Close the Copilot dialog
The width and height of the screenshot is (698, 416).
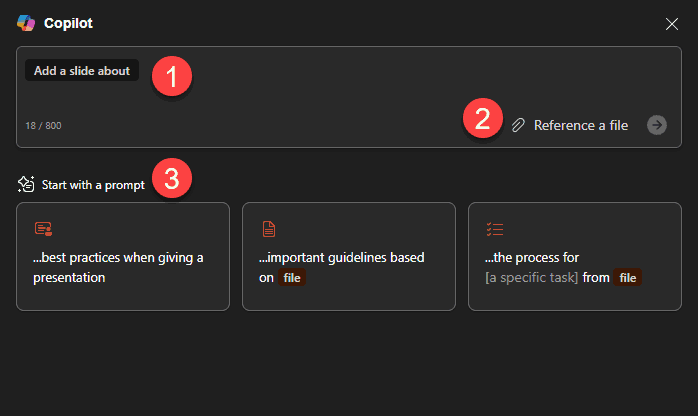point(672,23)
